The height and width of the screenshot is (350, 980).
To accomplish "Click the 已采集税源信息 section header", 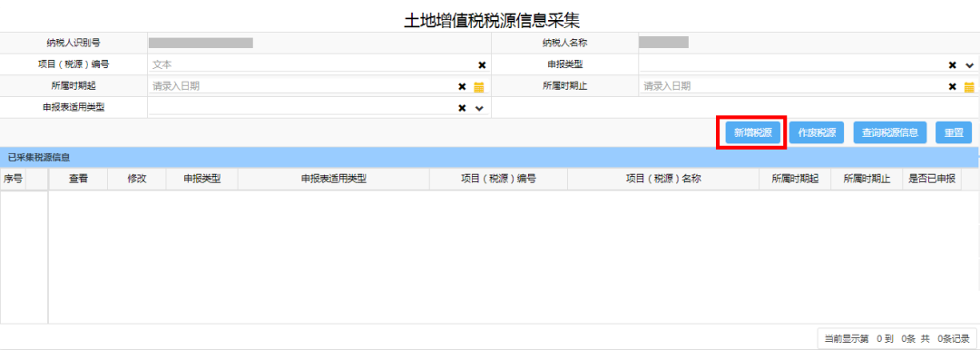I will pyautogui.click(x=490, y=157).
